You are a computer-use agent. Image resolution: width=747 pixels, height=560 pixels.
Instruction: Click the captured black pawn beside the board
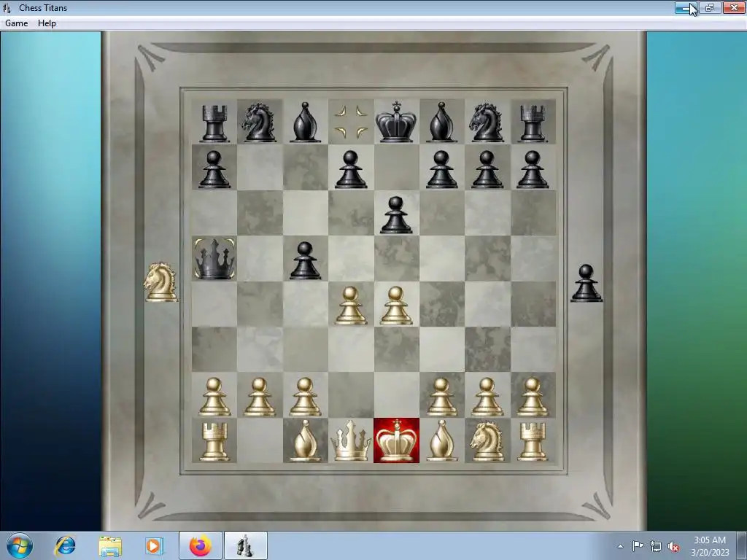coord(587,284)
